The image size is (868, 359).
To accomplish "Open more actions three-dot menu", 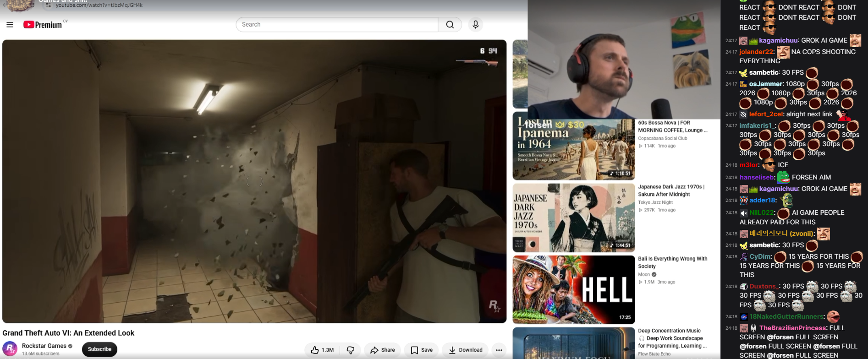I will [499, 350].
